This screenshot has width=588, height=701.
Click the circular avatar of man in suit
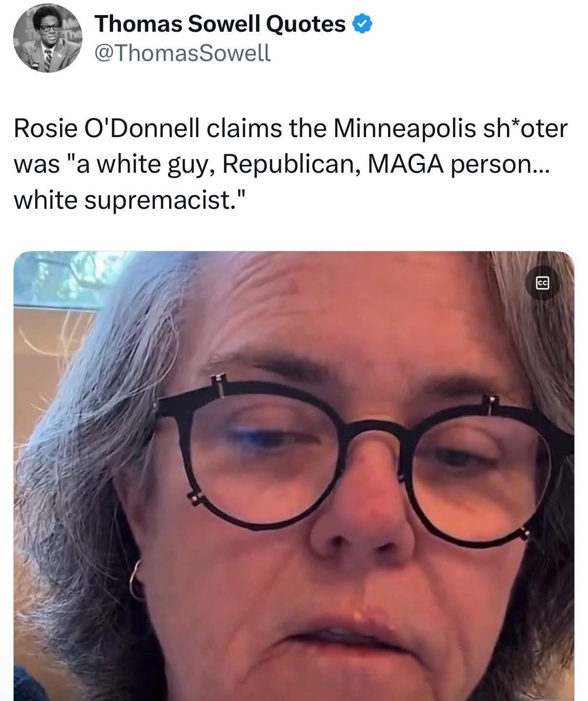[47, 40]
